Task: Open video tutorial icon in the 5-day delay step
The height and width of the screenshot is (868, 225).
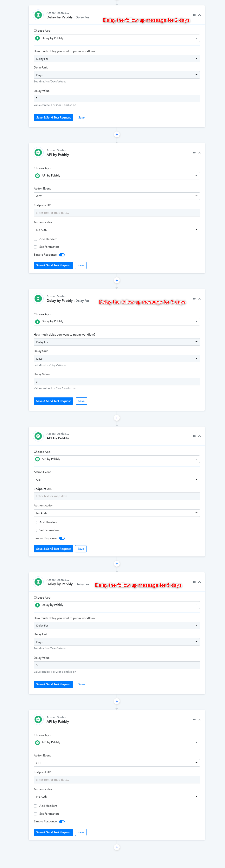Action: coord(194,582)
